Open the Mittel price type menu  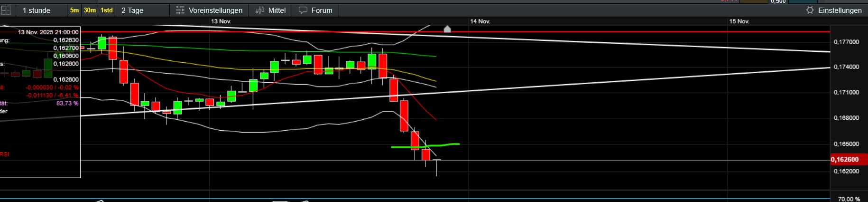(271, 10)
